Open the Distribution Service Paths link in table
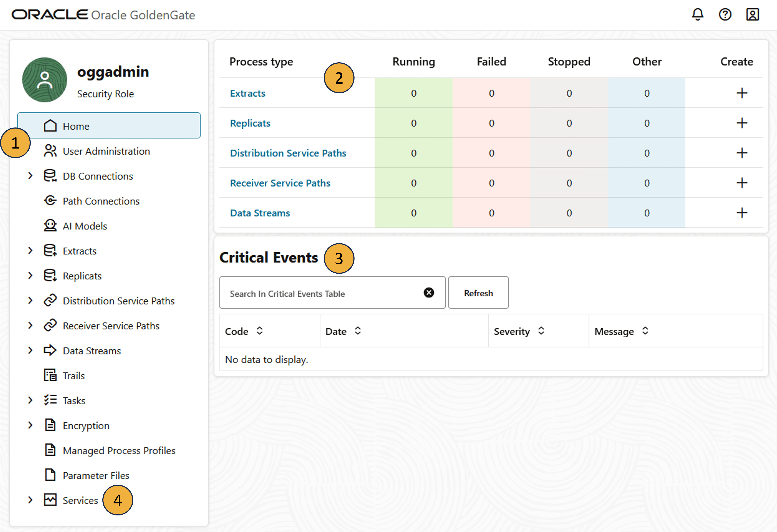The height and width of the screenshot is (532, 777). [x=288, y=153]
